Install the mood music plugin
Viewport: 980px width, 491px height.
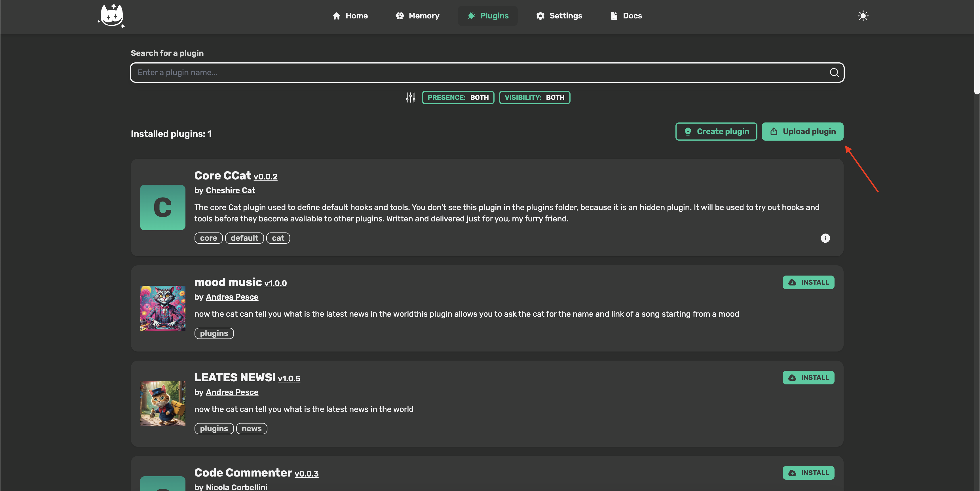click(x=808, y=283)
